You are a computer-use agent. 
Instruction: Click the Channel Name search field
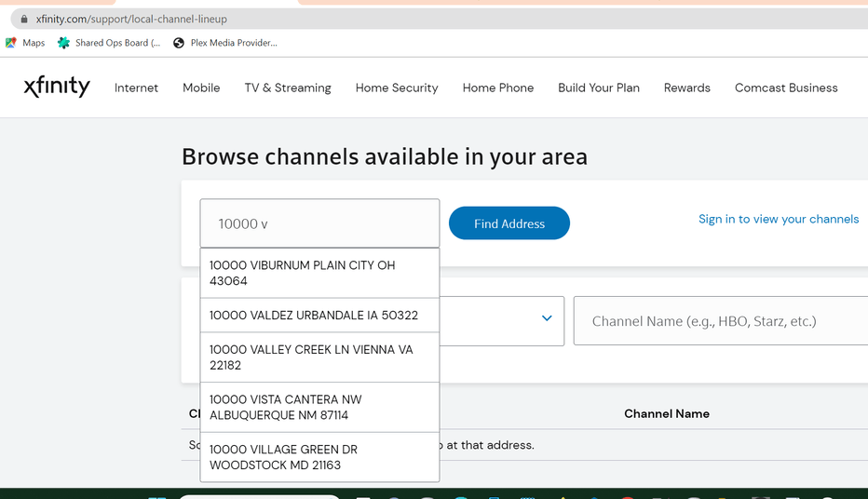(721, 321)
